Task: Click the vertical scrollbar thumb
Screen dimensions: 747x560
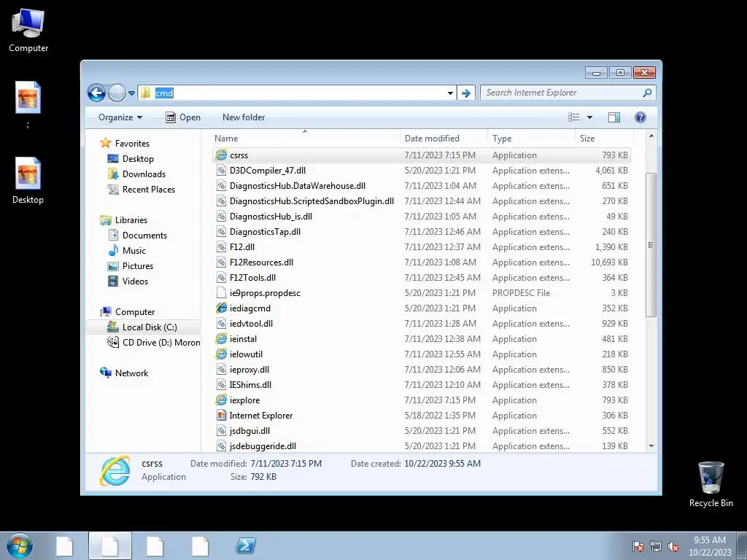Action: click(651, 245)
